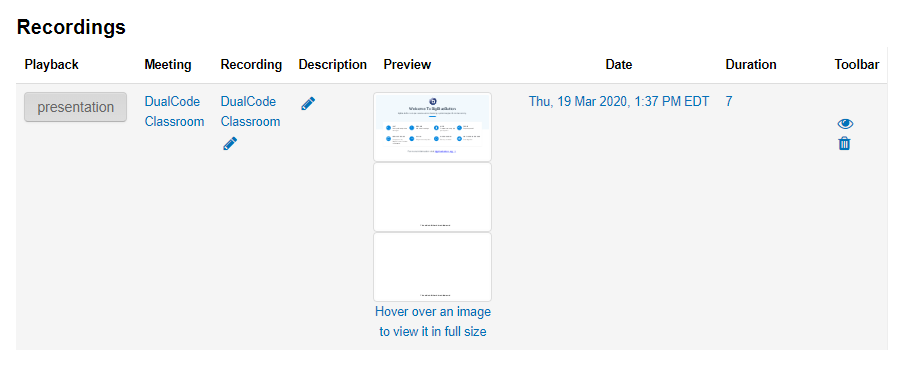Click the Date column header
This screenshot has width=909, height=381.
coord(619,64)
